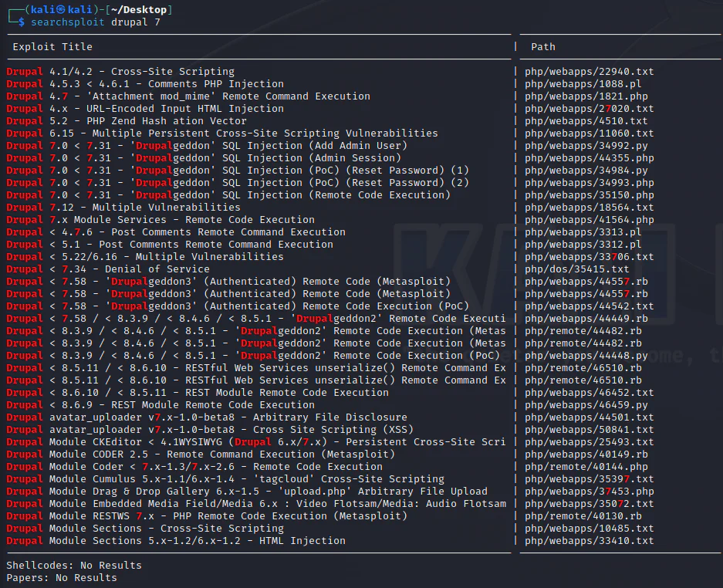
Task: Click 'Module Sections - Cross-Site Scripting' row
Action: pyautogui.click(x=145, y=529)
